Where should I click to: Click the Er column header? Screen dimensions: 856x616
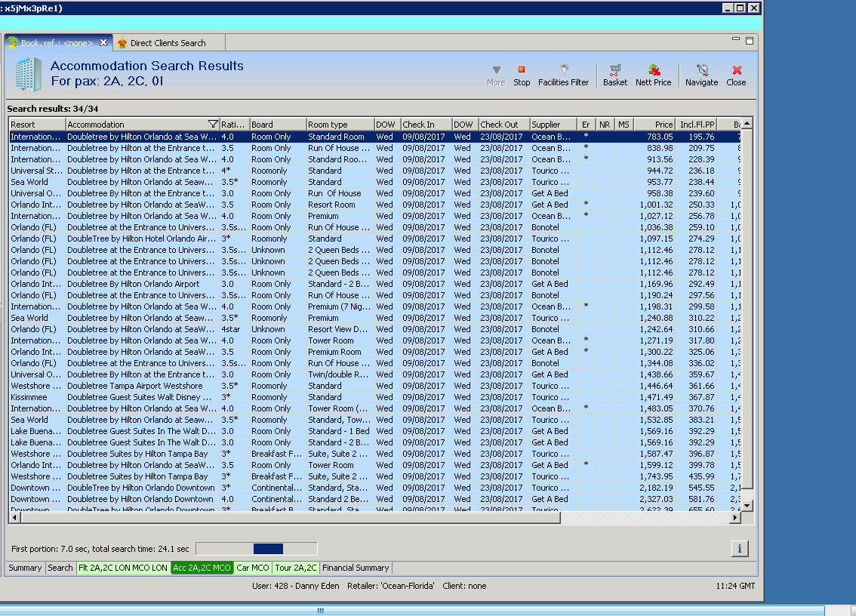point(587,125)
